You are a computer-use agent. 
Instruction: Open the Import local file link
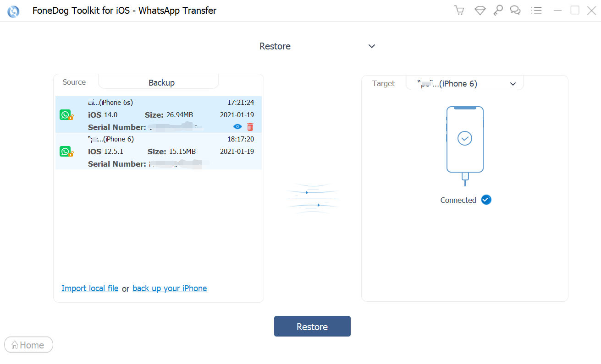(90, 288)
